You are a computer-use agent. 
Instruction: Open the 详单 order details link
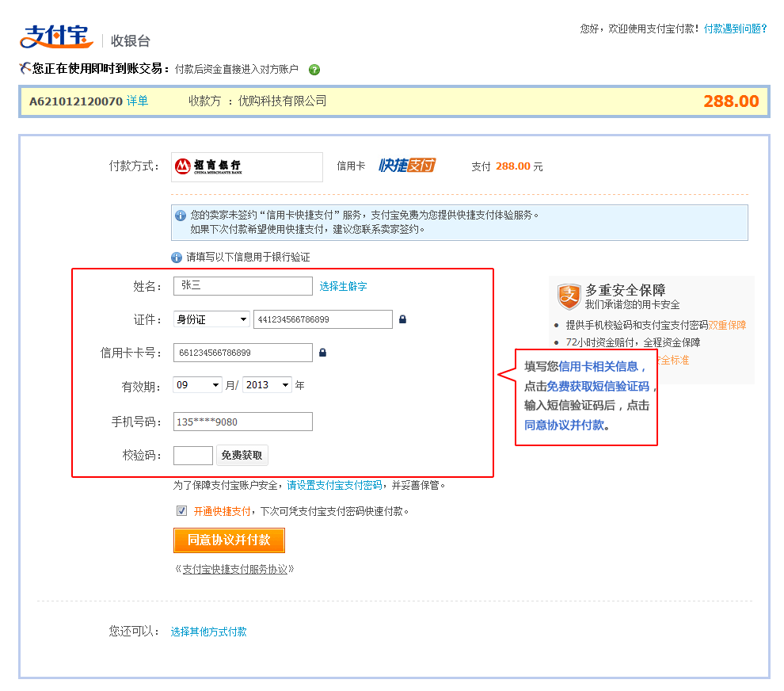click(x=137, y=101)
